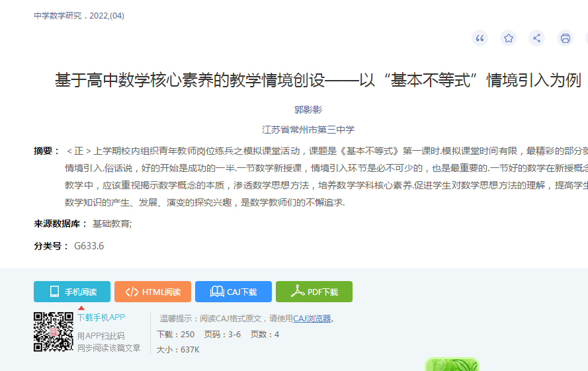Click the QR code image
This screenshot has width=588, height=371.
point(54,332)
